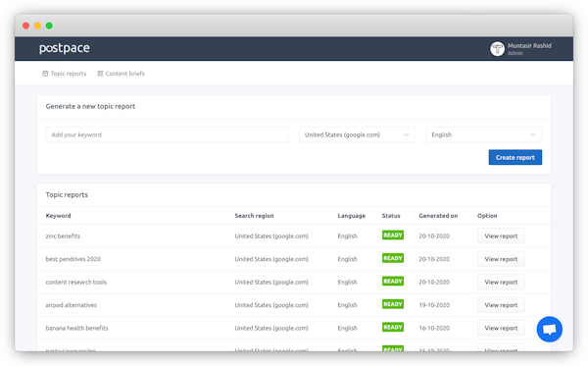
Task: View report for content research tools
Action: click(501, 282)
